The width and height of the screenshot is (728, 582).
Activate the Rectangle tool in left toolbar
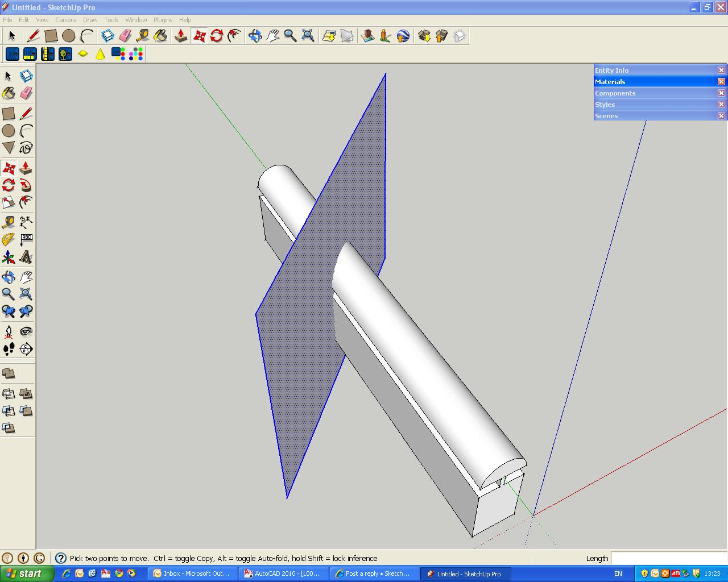9,114
